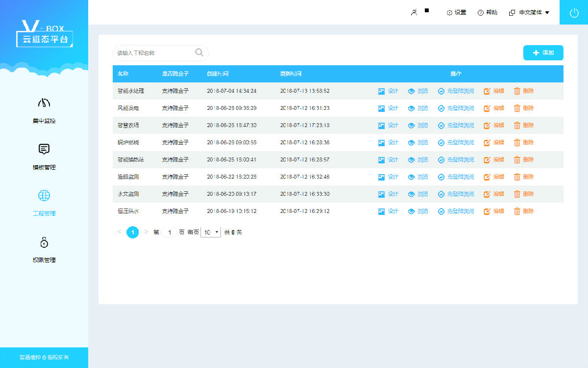Click the trash 删除 icon for 风能发电
The height and width of the screenshot is (368, 588).
click(517, 108)
